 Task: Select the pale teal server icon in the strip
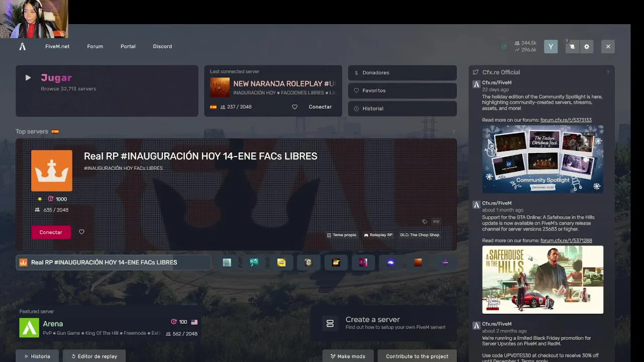pyautogui.click(x=227, y=262)
